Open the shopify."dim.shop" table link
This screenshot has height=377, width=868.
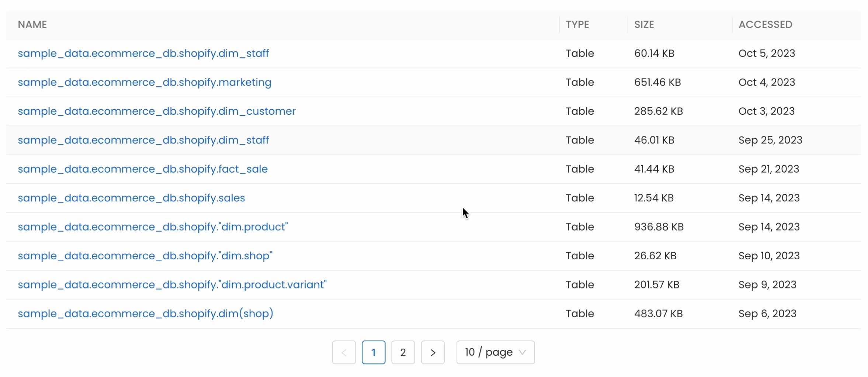[x=145, y=256]
